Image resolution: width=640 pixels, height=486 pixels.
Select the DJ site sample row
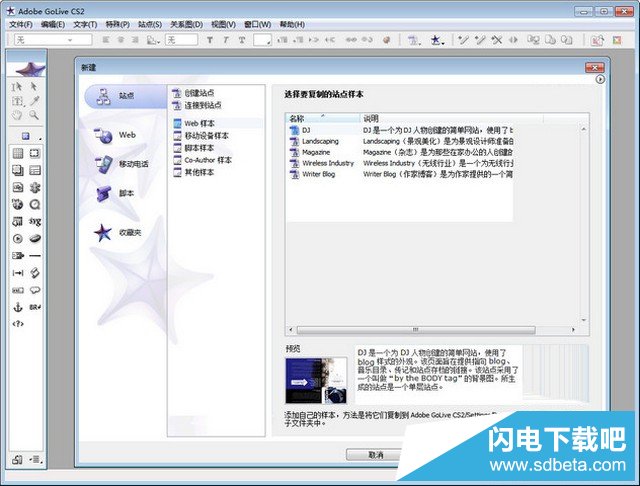tap(400, 130)
